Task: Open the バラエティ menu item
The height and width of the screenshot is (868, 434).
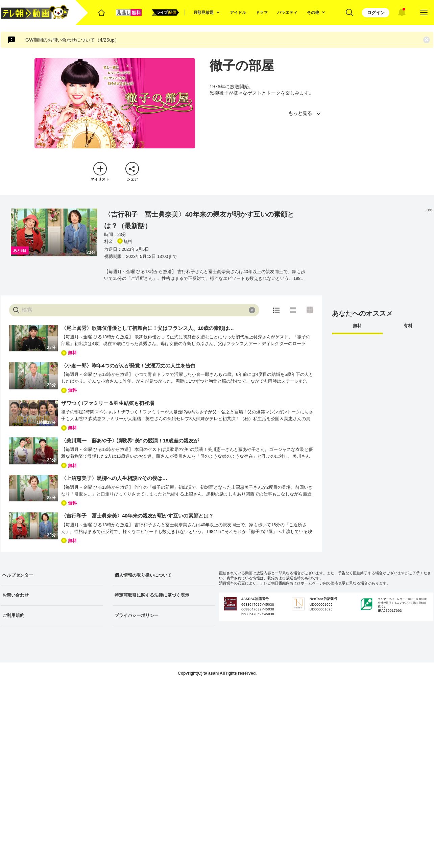Action: click(287, 13)
